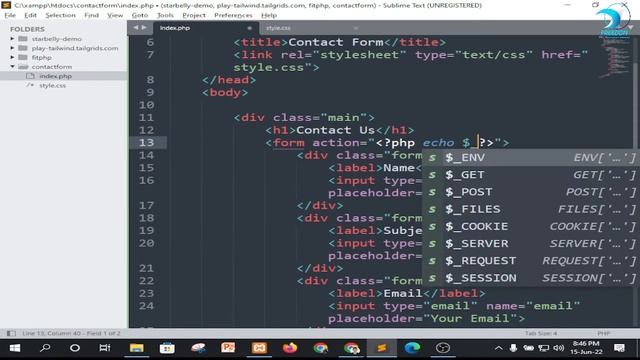Open the Tools menu
The width and height of the screenshot is (640, 360).
click(x=165, y=15)
